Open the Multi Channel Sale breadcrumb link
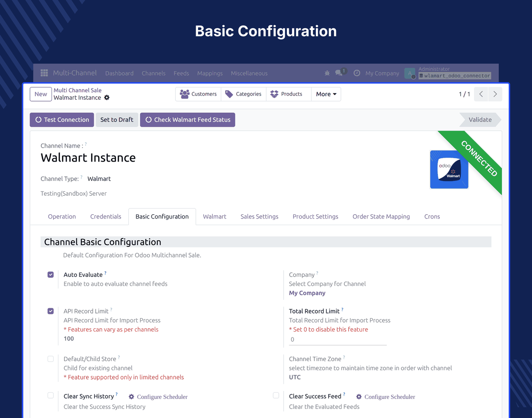The height and width of the screenshot is (418, 532). (x=77, y=90)
